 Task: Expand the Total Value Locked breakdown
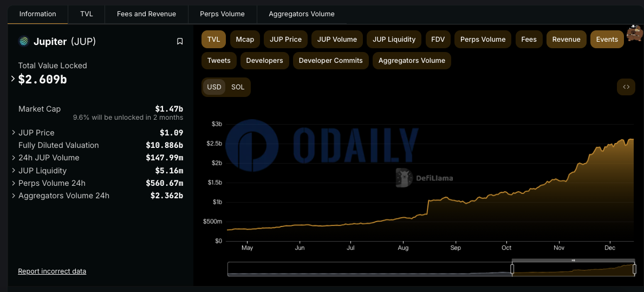click(13, 79)
